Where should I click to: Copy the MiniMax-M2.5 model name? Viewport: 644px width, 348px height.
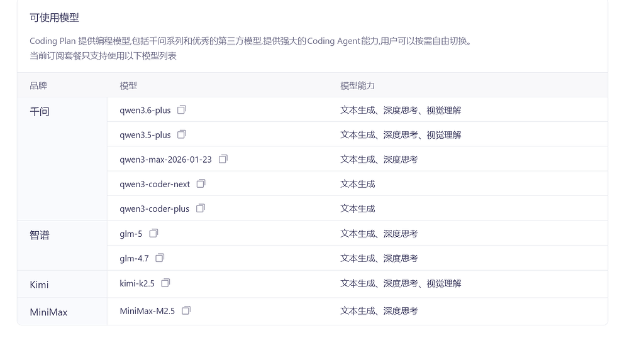pos(186,311)
